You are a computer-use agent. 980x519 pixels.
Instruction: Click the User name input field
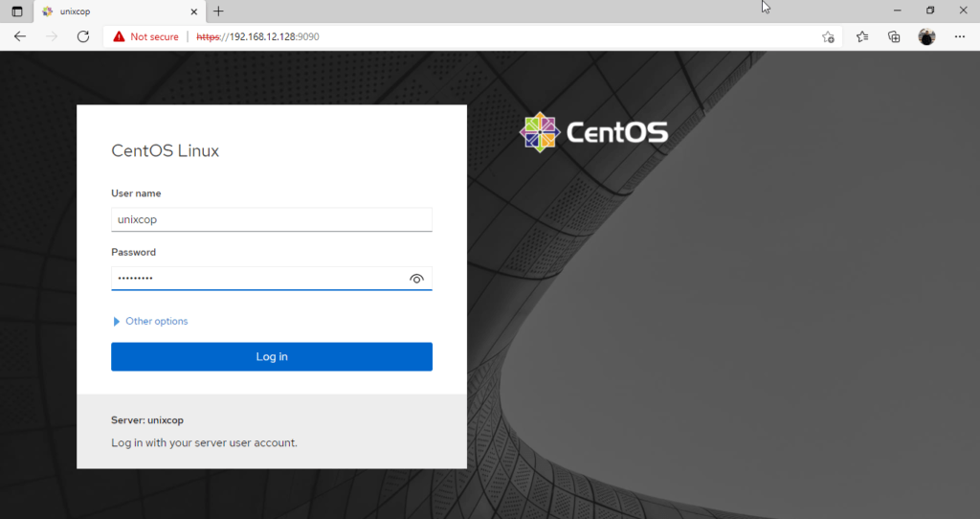coord(272,219)
